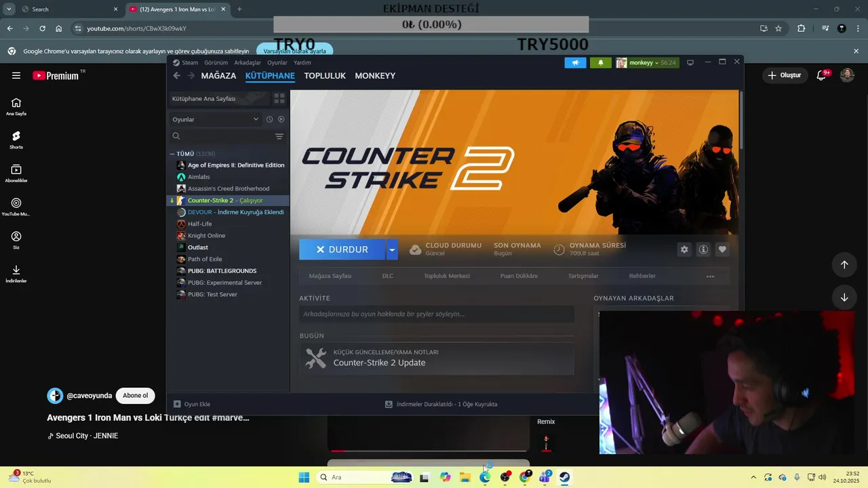The height and width of the screenshot is (488, 868).
Task: Open the Oyunlar menu in Steam
Action: [277, 62]
